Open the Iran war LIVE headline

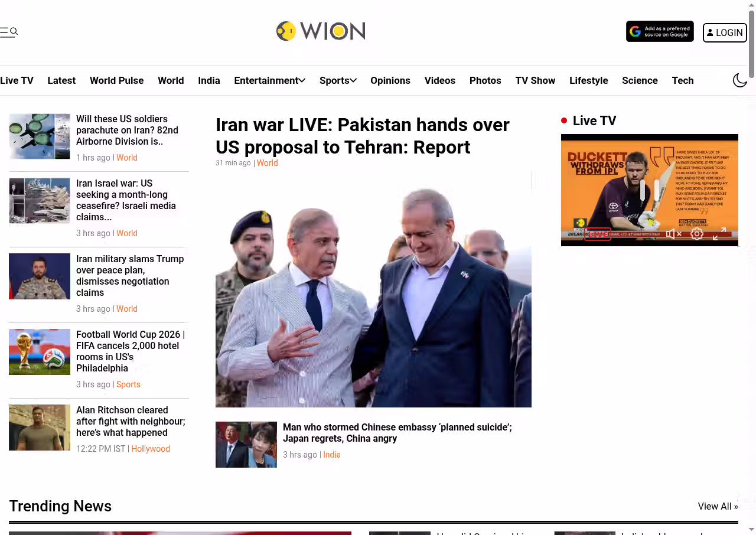(362, 136)
